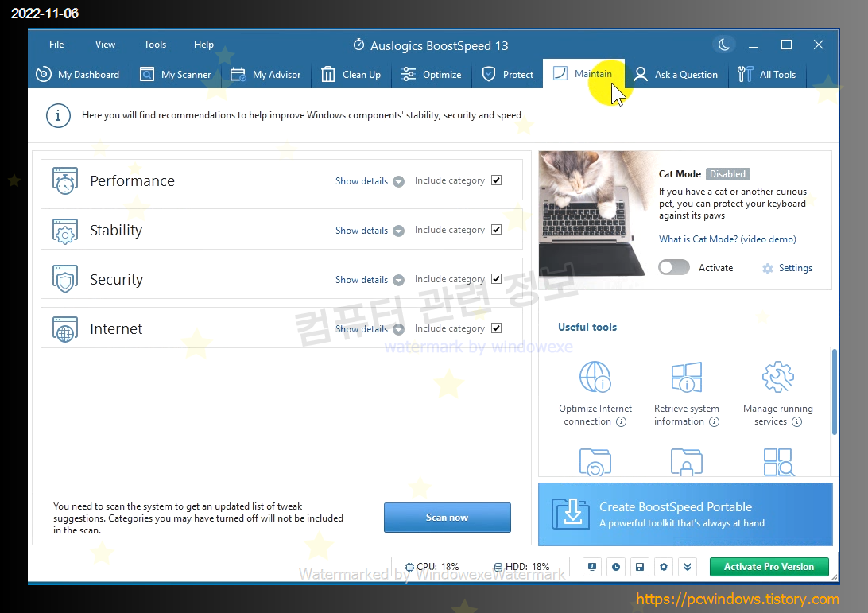This screenshot has height=613, width=868.
Task: Click the Stability gear window icon
Action: point(64,231)
